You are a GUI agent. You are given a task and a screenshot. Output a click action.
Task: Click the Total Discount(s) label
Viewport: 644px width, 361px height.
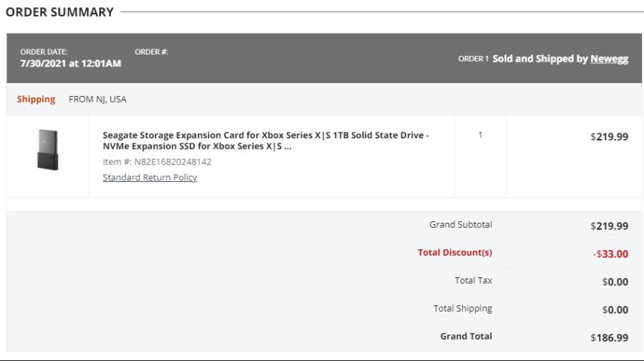pos(454,252)
